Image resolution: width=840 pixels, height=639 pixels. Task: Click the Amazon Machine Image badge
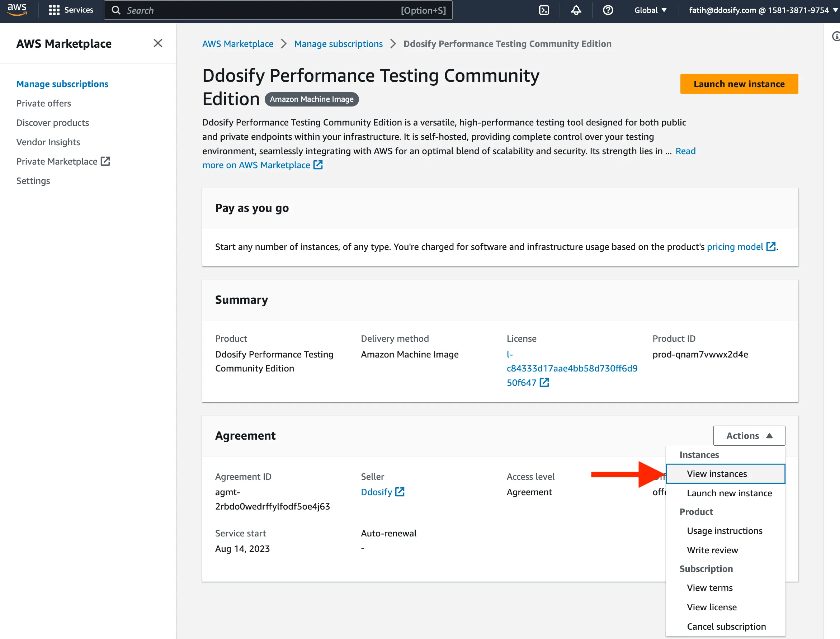(312, 99)
